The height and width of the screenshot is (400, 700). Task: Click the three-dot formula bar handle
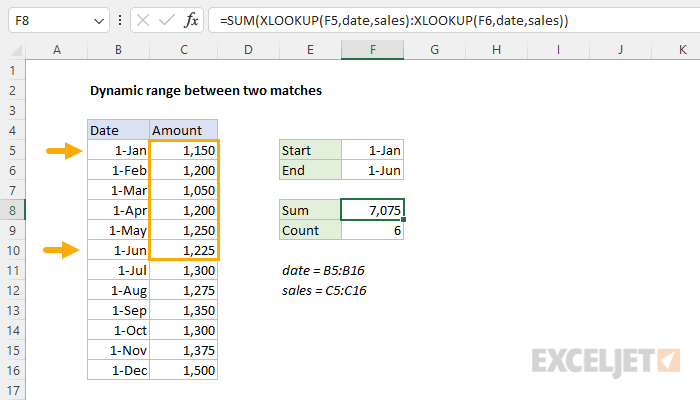120,20
